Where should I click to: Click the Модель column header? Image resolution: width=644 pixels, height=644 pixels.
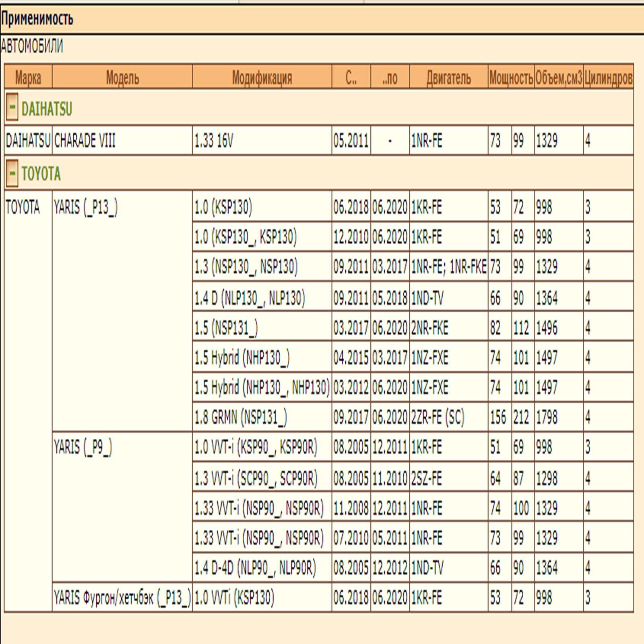pyautogui.click(x=122, y=77)
